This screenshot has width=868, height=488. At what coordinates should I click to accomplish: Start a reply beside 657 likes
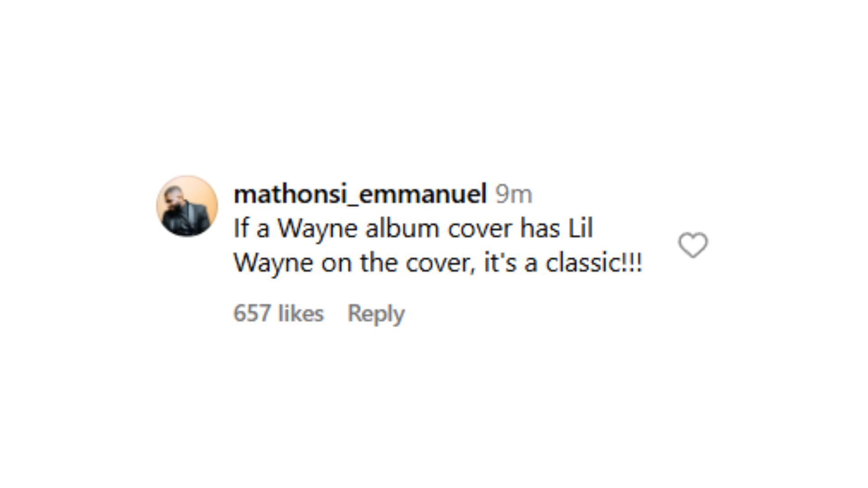click(x=376, y=313)
